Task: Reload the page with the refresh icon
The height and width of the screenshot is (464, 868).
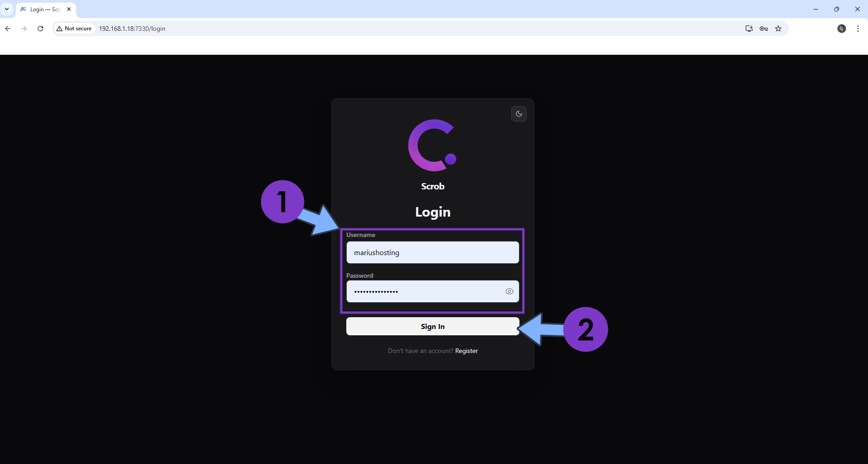Action: [x=40, y=29]
